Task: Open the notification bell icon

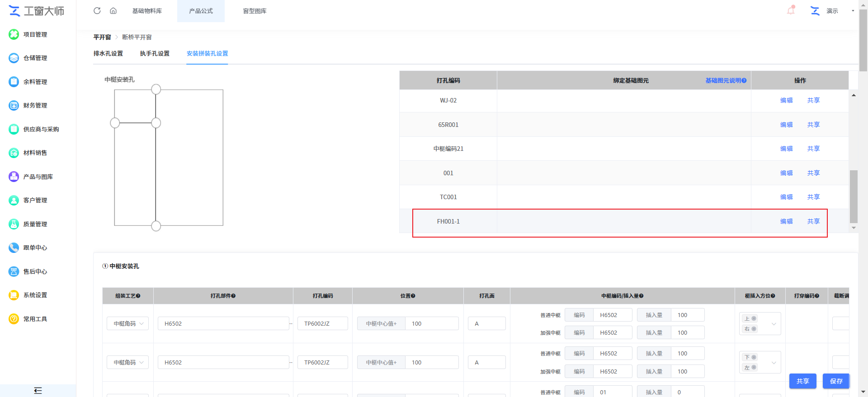Action: click(x=791, y=10)
